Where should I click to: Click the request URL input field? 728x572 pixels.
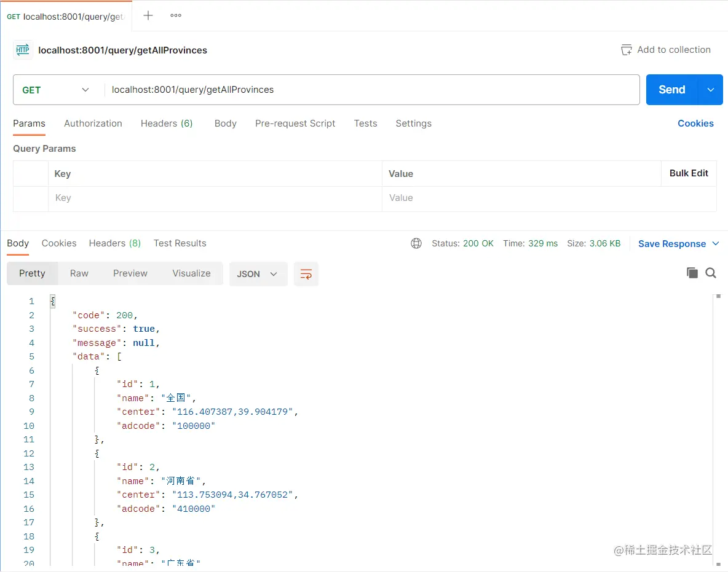[x=373, y=90]
